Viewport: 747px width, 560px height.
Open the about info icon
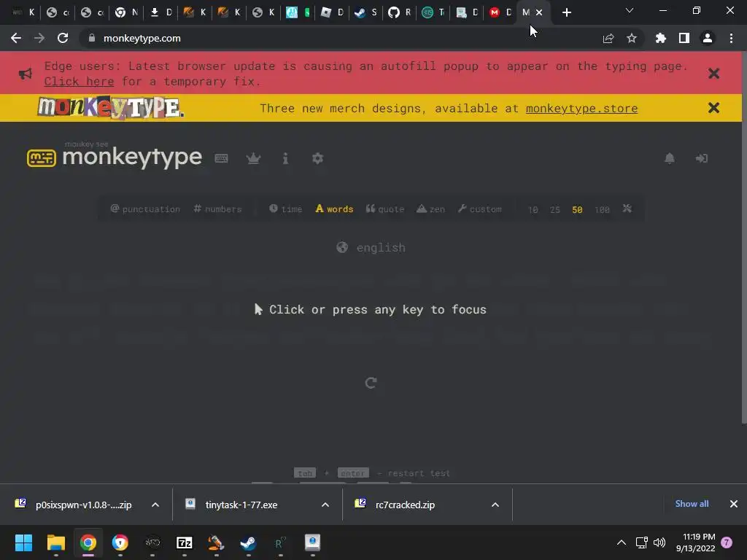285,158
